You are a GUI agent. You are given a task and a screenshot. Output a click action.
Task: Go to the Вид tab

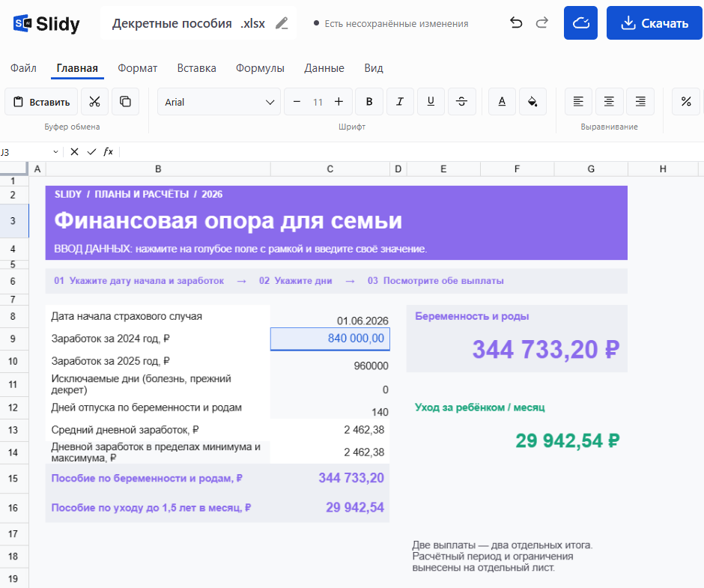374,68
